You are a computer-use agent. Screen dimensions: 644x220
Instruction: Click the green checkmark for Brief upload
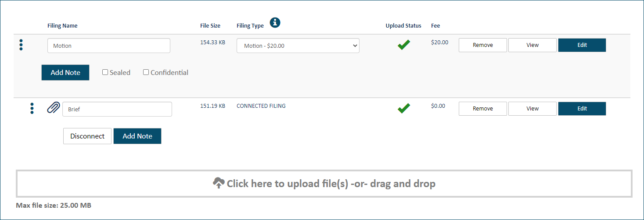click(x=404, y=108)
